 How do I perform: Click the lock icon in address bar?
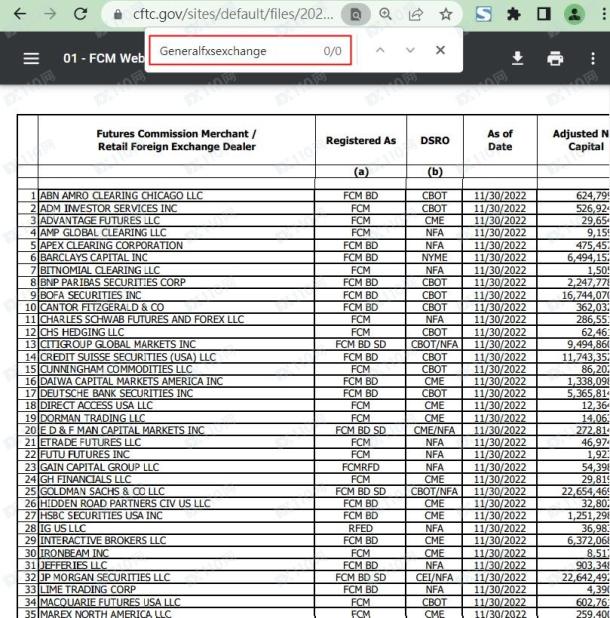click(x=117, y=15)
